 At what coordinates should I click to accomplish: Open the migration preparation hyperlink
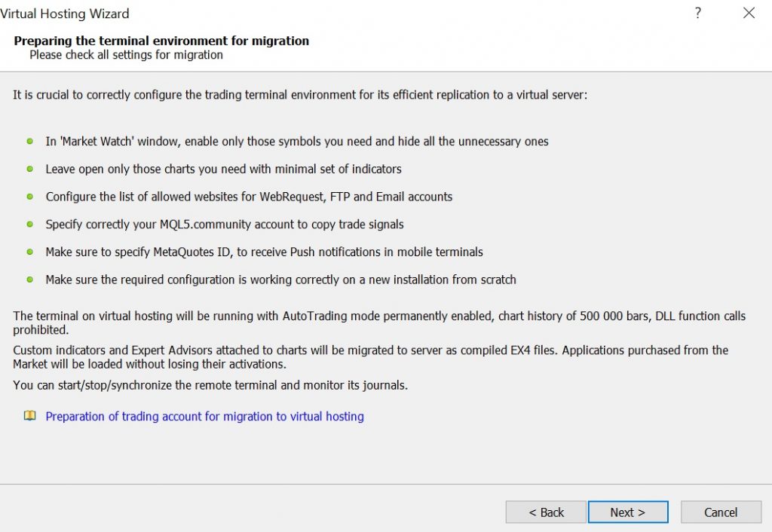(205, 417)
